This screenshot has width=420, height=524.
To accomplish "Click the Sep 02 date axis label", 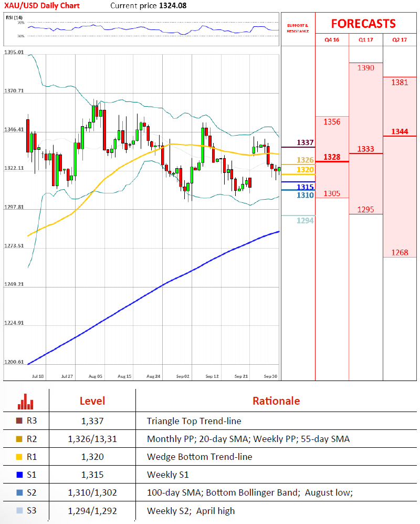I will coord(183,376).
